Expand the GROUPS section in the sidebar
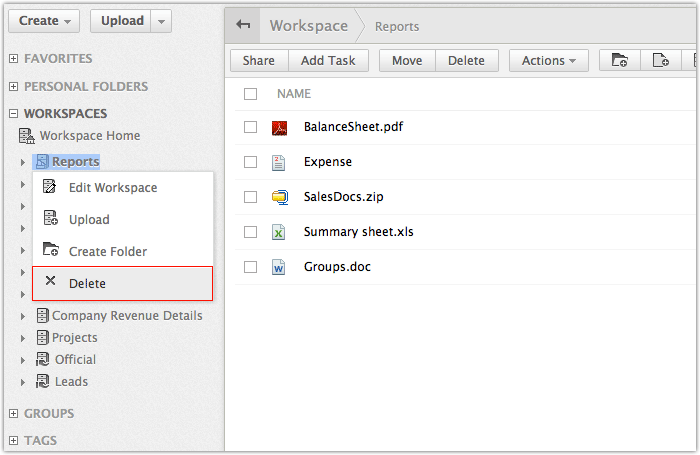700x455 pixels. [x=14, y=414]
